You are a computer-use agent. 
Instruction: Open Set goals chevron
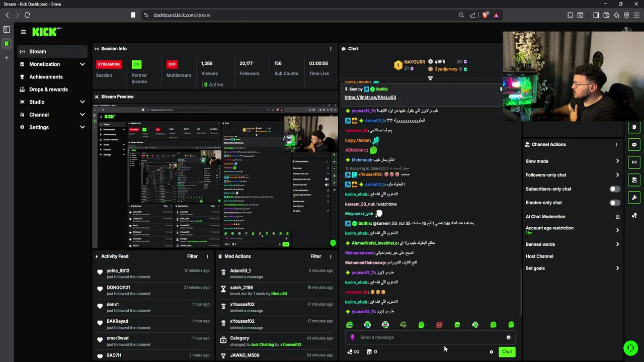point(617,268)
